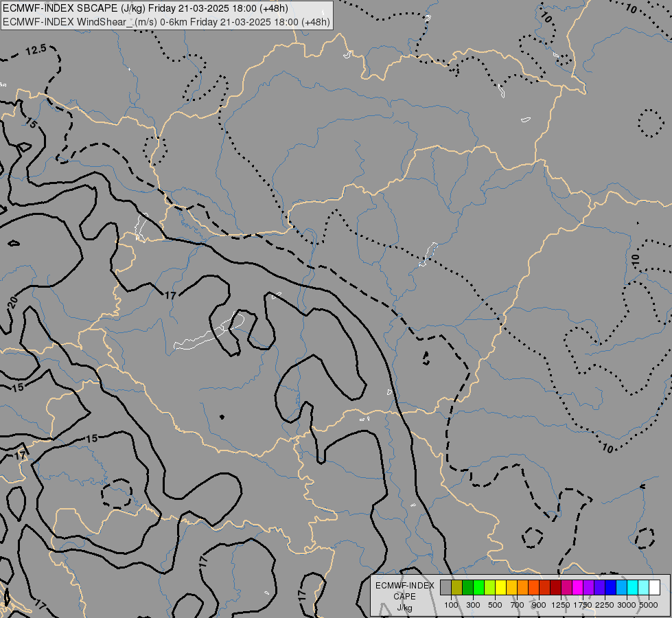Screen dimensions: 672x618
Task: Pick the sky blue swatch left of 3000
Action: pyautogui.click(x=622, y=588)
